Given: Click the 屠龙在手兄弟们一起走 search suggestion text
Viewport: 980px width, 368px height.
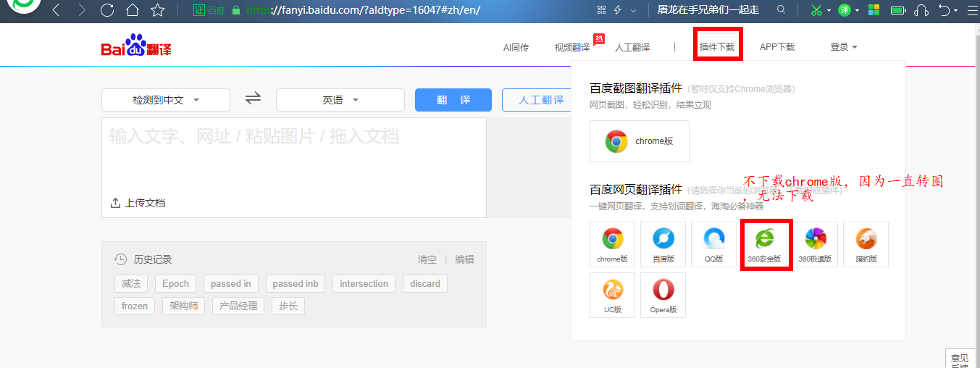Looking at the screenshot, I should (708, 10).
